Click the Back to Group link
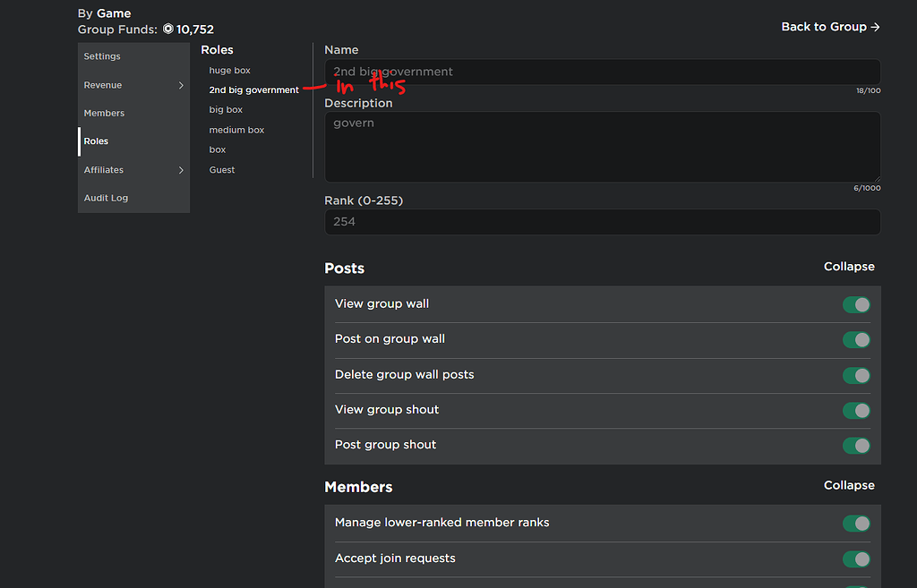Image resolution: width=917 pixels, height=588 pixels. [829, 27]
